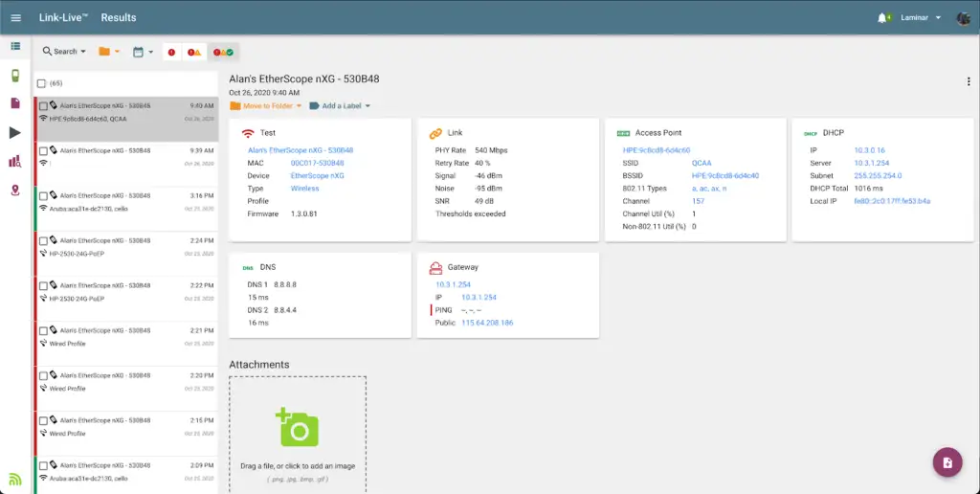Check the 2:22 PM result row checkbox
The width and height of the screenshot is (980, 494).
[x=43, y=286]
